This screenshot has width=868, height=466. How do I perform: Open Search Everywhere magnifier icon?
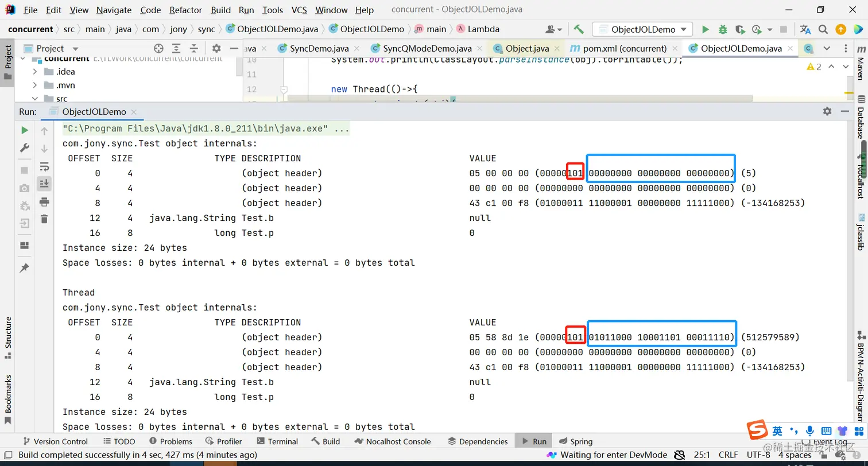pos(823,29)
